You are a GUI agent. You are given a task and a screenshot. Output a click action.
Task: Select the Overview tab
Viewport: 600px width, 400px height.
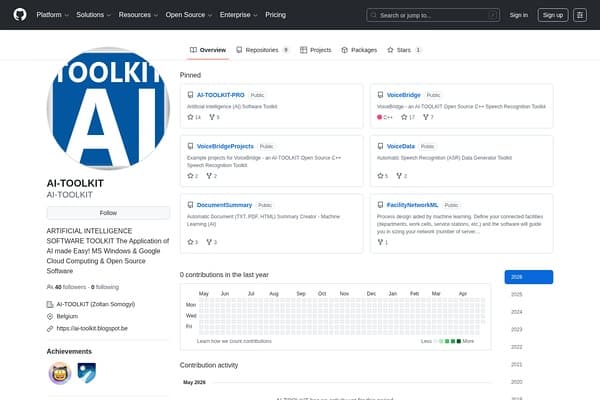(208, 50)
